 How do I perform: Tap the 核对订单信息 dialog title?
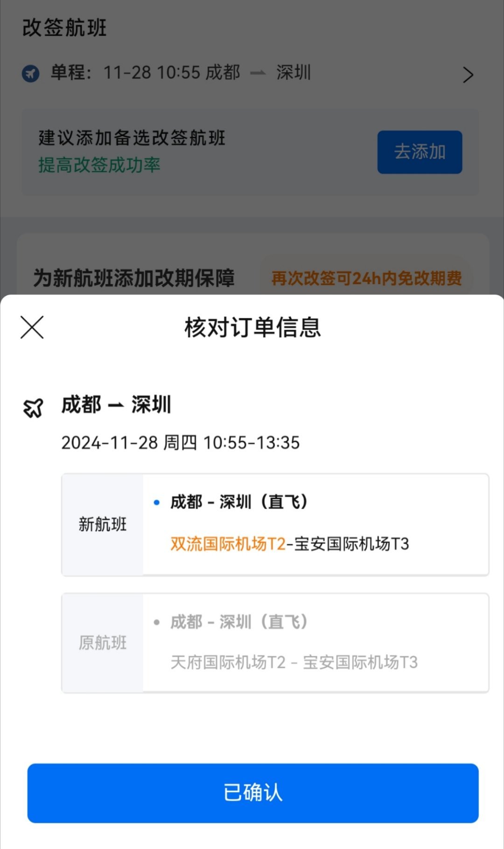pos(252,327)
